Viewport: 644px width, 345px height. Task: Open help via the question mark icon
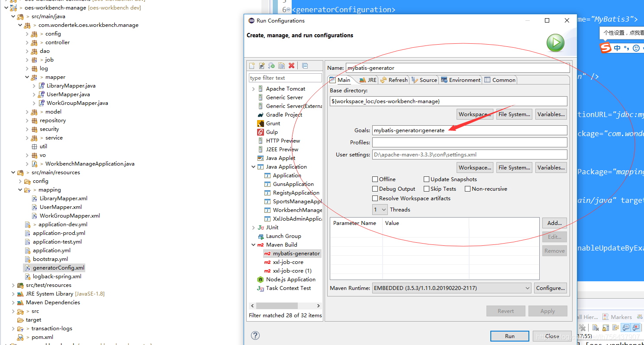(255, 335)
